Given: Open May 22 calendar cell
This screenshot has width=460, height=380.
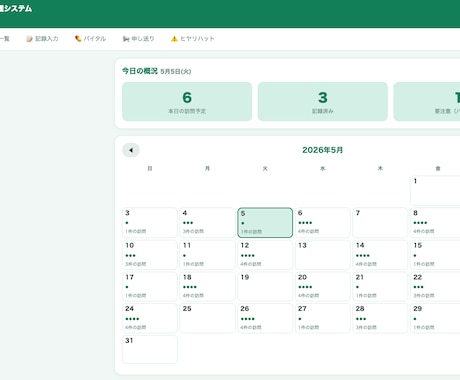Looking at the screenshot, I should pyautogui.click(x=435, y=286).
